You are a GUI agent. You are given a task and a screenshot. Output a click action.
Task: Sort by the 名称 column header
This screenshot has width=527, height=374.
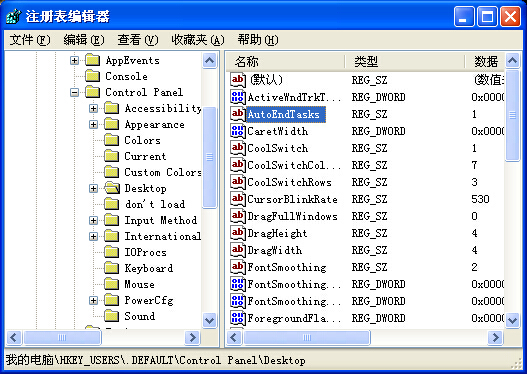286,61
